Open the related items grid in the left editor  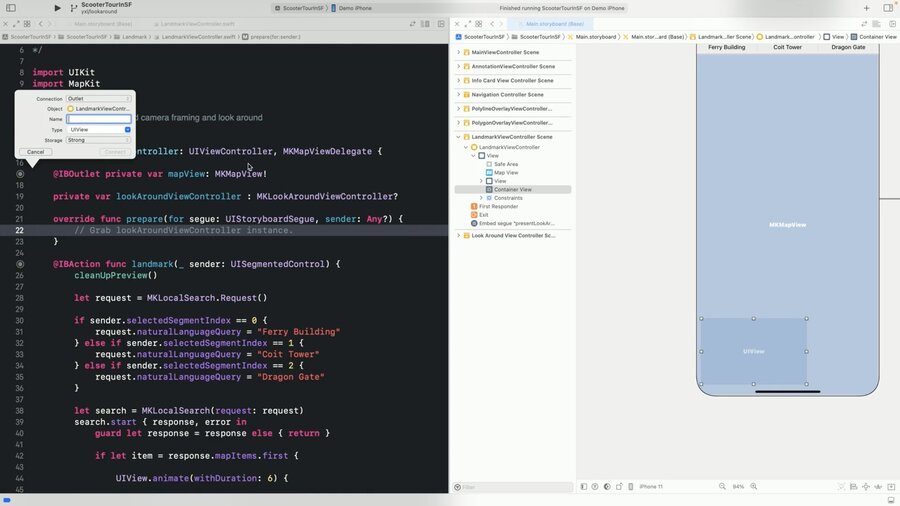click(27, 24)
